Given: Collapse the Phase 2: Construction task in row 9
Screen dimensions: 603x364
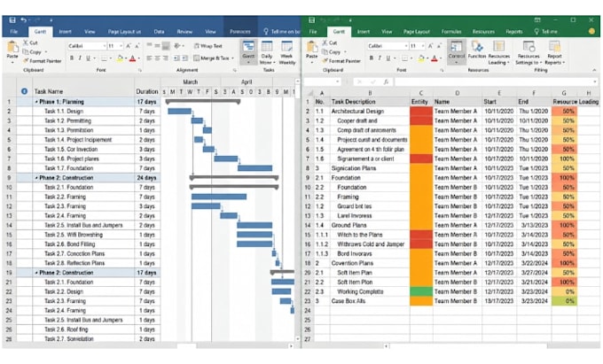Looking at the screenshot, I should (36, 178).
